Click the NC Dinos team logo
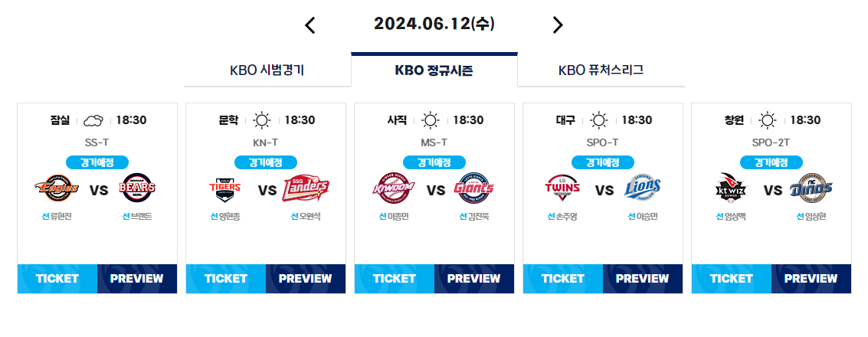 811,189
